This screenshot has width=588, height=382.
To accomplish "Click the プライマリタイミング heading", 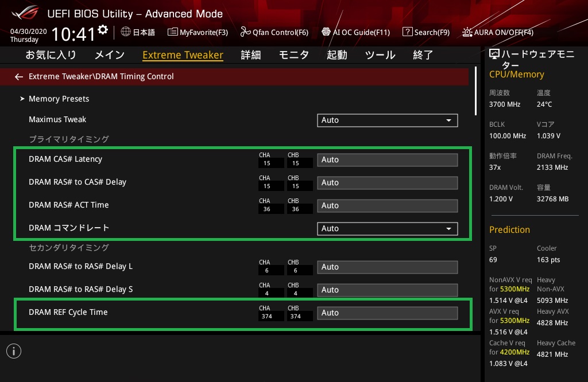I will 69,139.
